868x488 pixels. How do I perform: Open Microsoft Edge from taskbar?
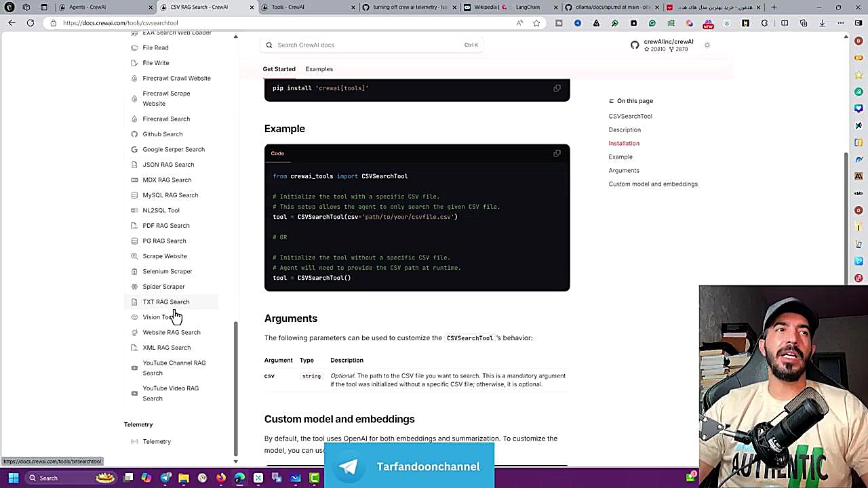click(239, 478)
